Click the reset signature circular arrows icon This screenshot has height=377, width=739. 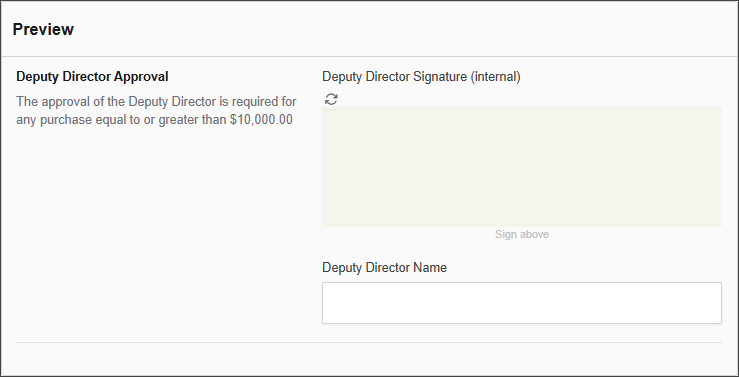331,99
